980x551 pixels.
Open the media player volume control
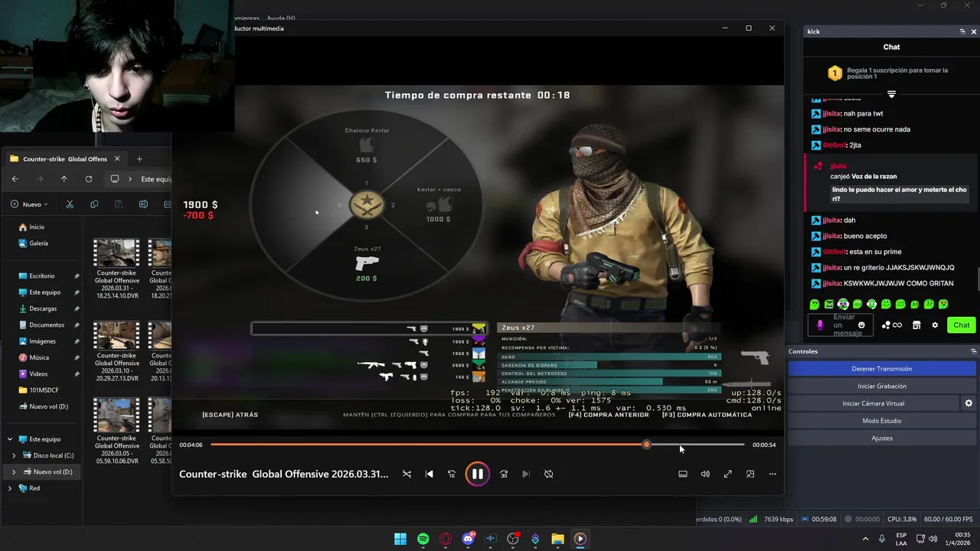[x=705, y=474]
